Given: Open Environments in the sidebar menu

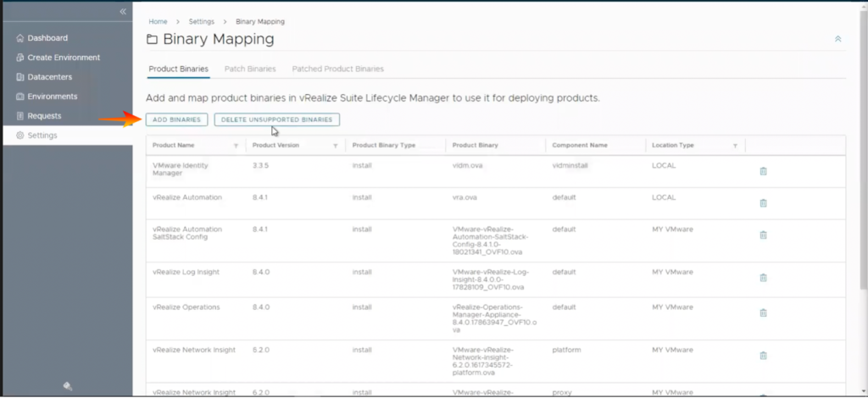Looking at the screenshot, I should point(52,97).
